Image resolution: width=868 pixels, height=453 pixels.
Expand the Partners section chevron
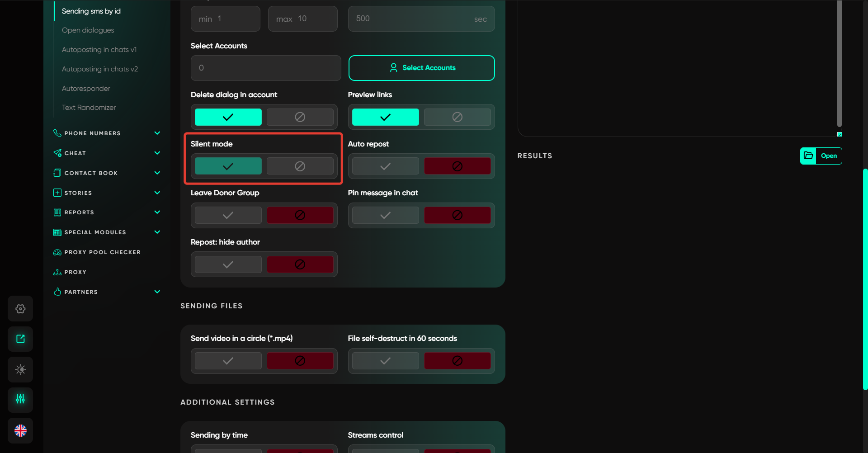point(157,292)
